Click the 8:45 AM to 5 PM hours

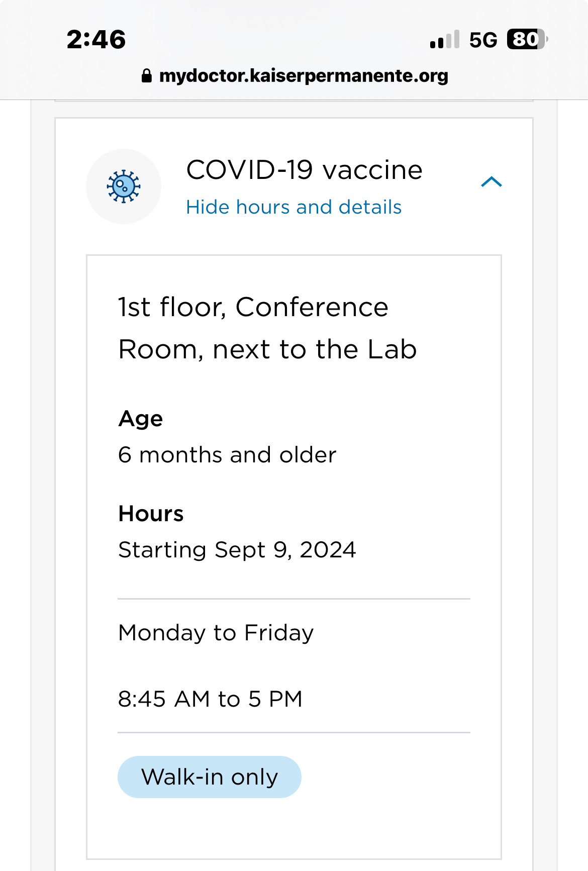[x=210, y=699]
